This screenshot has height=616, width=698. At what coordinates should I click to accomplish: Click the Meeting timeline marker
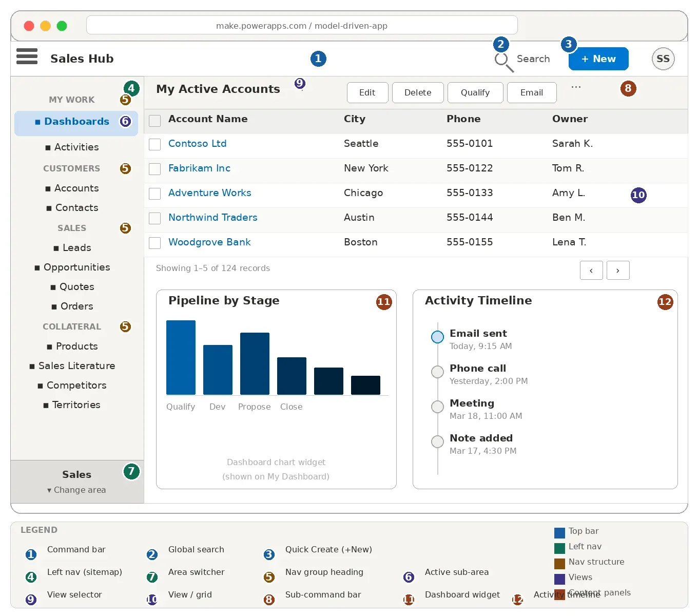coord(437,407)
